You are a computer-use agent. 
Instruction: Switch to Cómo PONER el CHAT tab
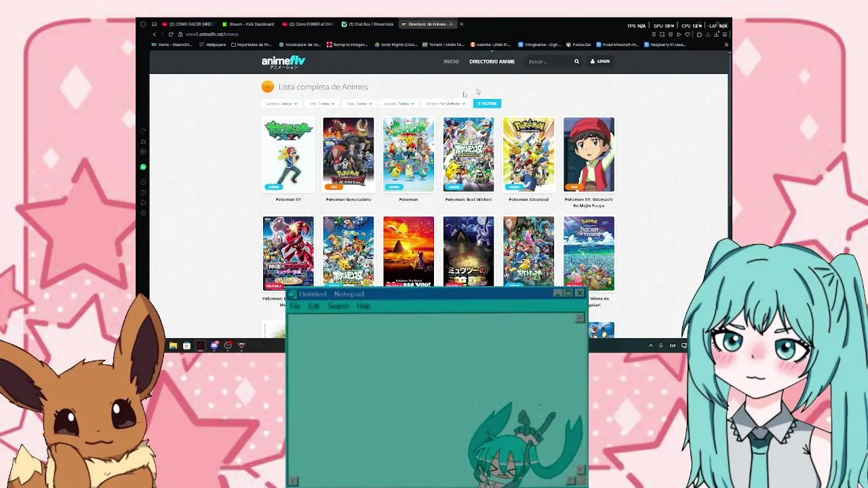coord(308,24)
